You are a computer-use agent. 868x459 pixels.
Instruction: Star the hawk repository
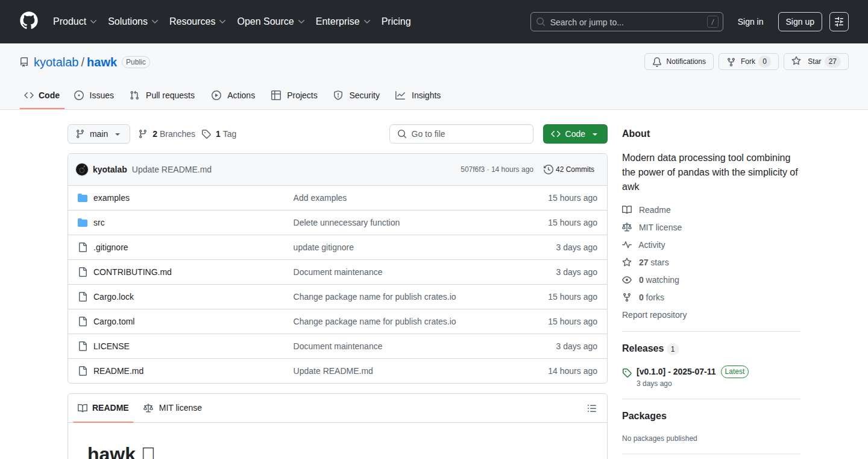pos(816,62)
